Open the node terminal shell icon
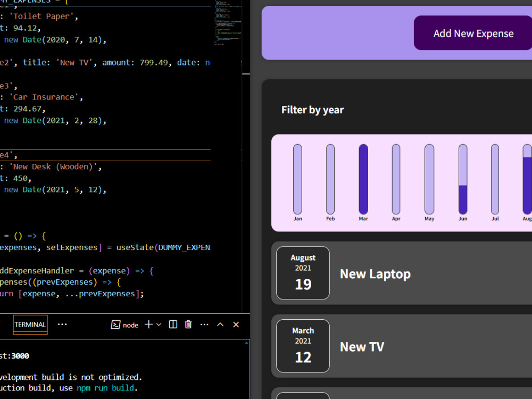This screenshot has width=532, height=399. pos(115,325)
